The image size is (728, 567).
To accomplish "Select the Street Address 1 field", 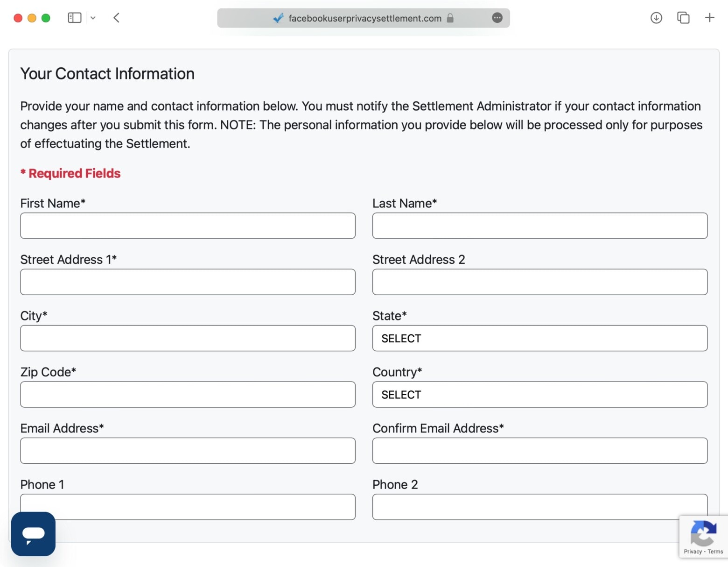I will pyautogui.click(x=188, y=282).
